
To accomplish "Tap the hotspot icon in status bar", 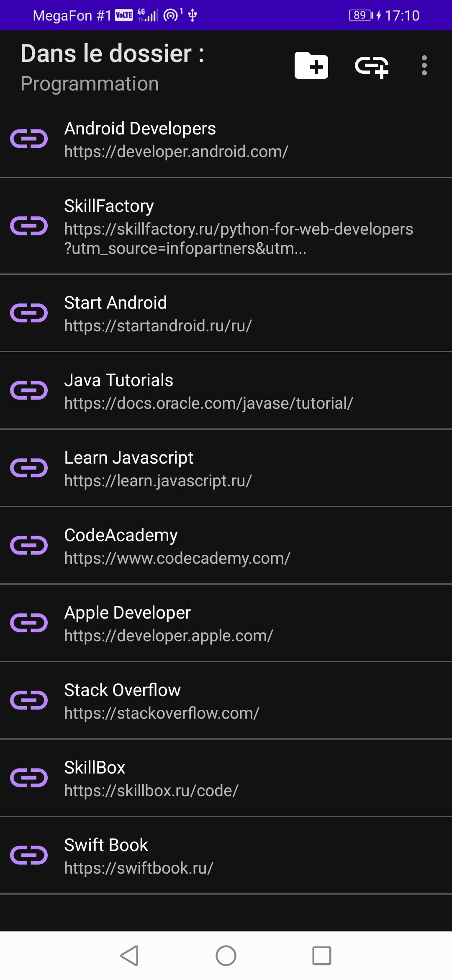I will [x=172, y=15].
